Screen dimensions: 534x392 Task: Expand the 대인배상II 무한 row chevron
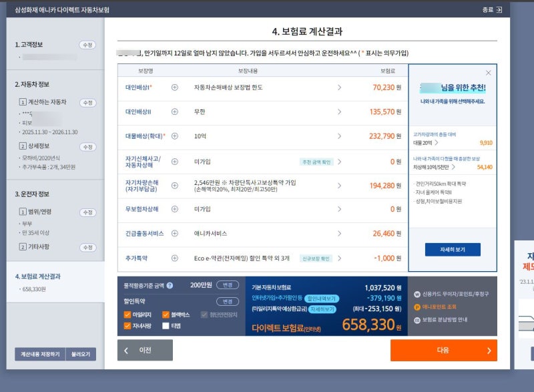point(339,112)
